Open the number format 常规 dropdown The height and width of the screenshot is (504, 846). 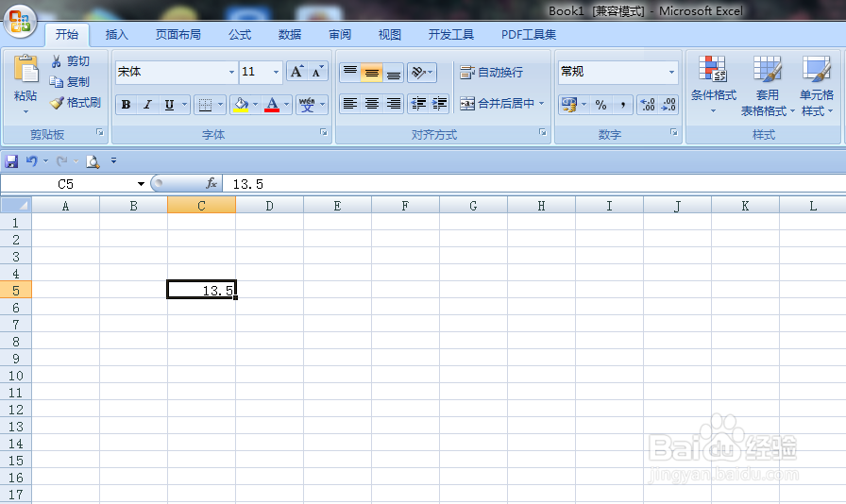click(671, 72)
